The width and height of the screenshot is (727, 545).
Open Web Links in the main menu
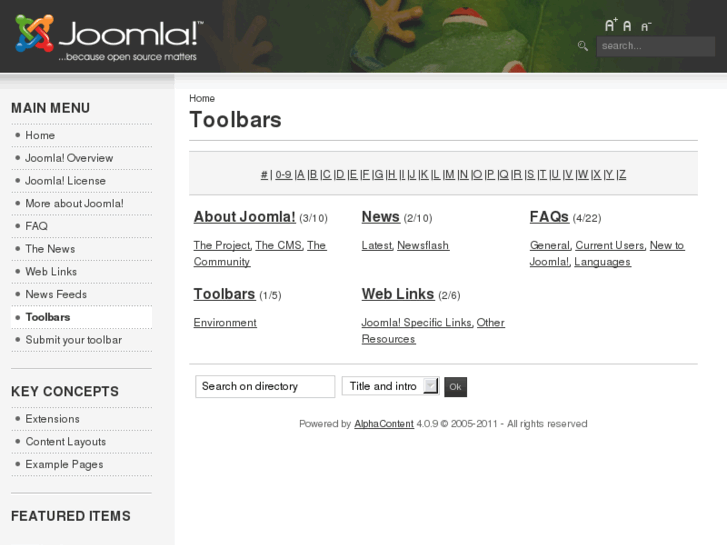pyautogui.click(x=51, y=272)
